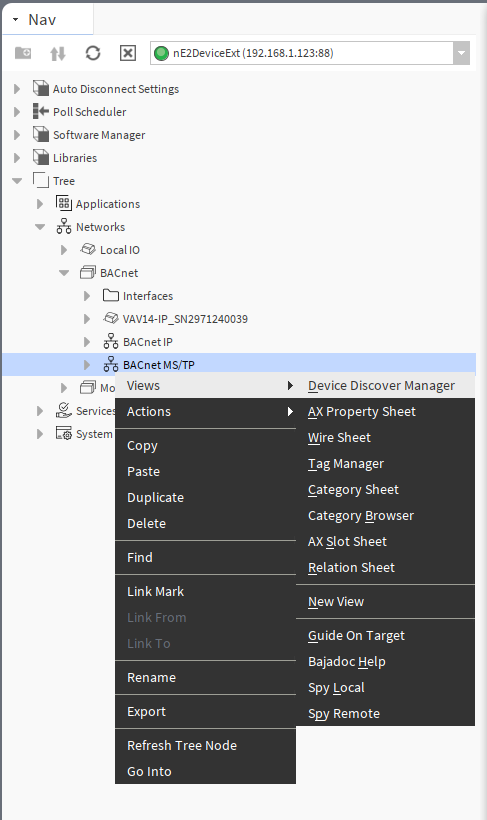The image size is (487, 820).
Task: Expand the Software Manager node
Action: [17, 135]
